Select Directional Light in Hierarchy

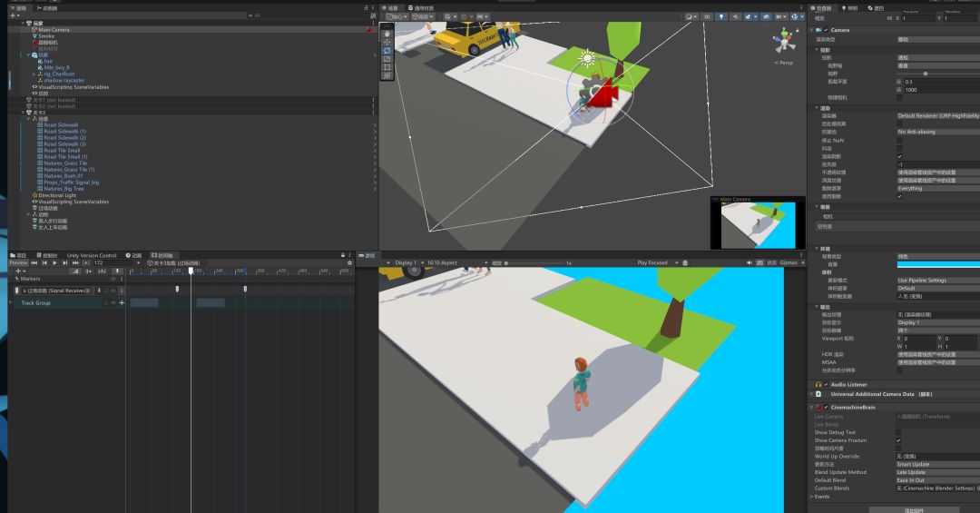57,195
